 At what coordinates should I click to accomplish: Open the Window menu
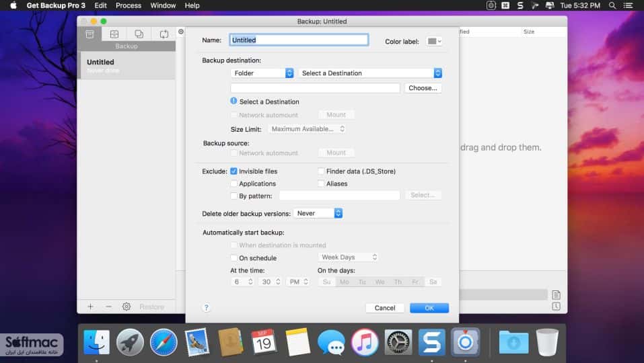163,5
